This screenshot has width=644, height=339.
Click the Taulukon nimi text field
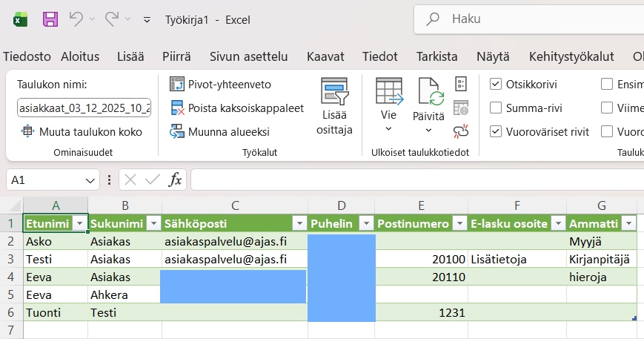84,108
